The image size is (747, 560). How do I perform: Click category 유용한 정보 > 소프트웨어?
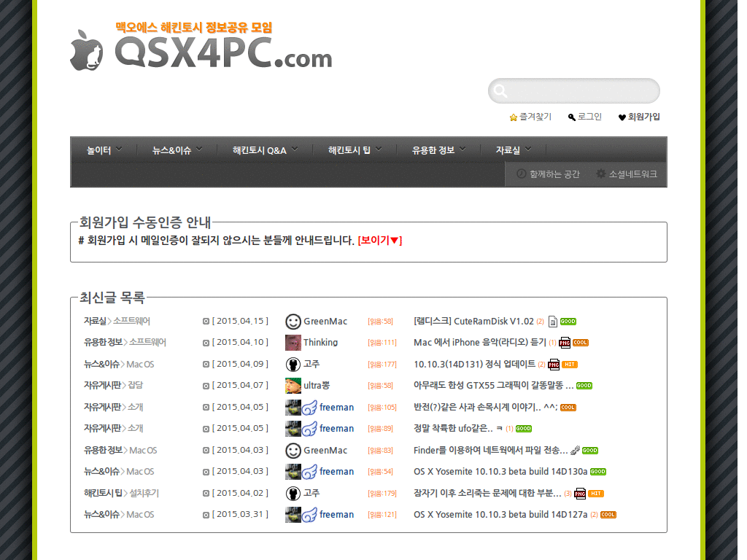pos(125,343)
